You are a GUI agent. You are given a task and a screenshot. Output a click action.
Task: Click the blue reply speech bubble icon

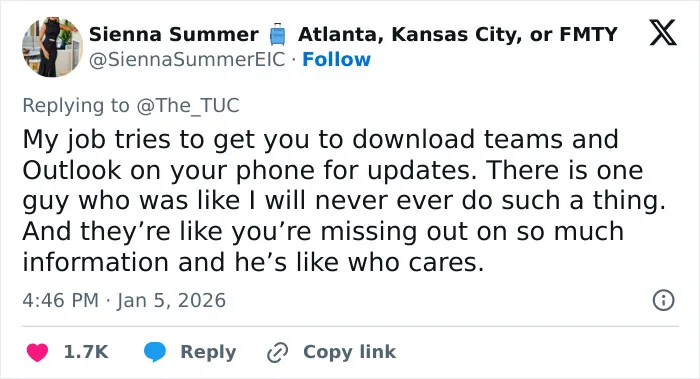(155, 352)
